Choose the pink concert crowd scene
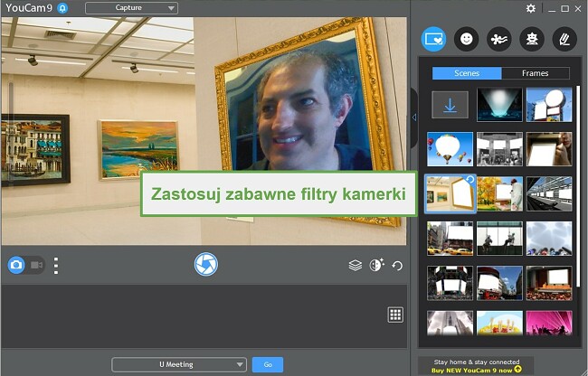 [549, 323]
